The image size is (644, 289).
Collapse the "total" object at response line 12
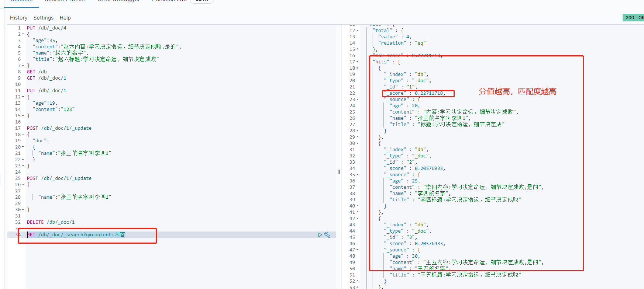pyautogui.click(x=357, y=31)
